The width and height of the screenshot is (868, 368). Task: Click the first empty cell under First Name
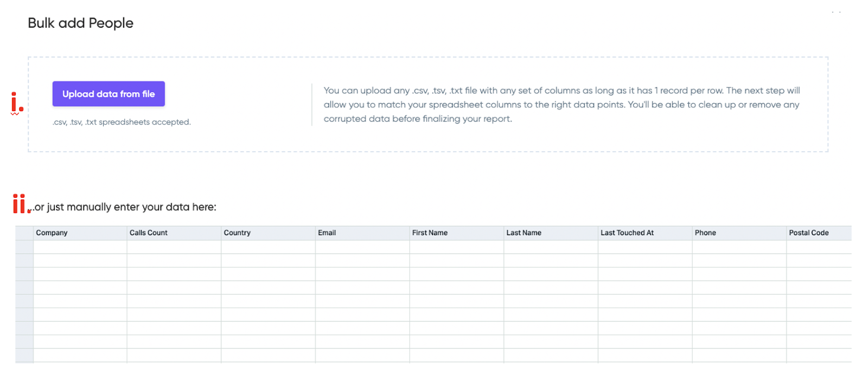(457, 247)
